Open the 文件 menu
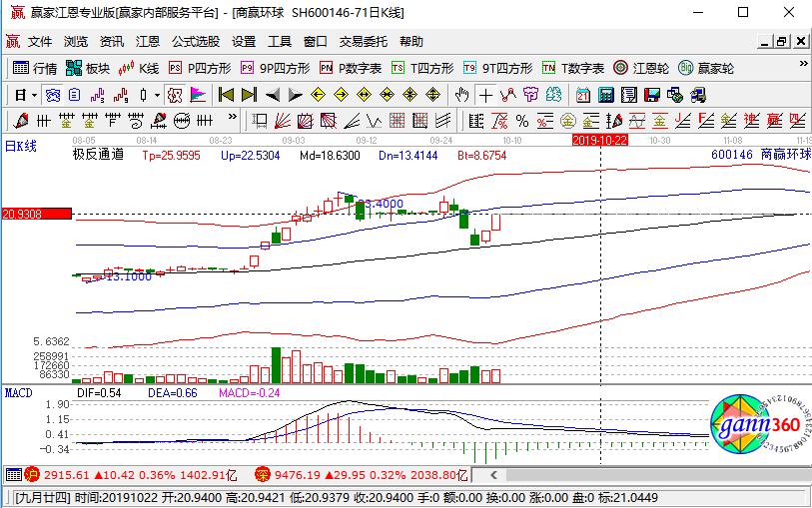Image resolution: width=812 pixels, height=508 pixels. (x=40, y=41)
